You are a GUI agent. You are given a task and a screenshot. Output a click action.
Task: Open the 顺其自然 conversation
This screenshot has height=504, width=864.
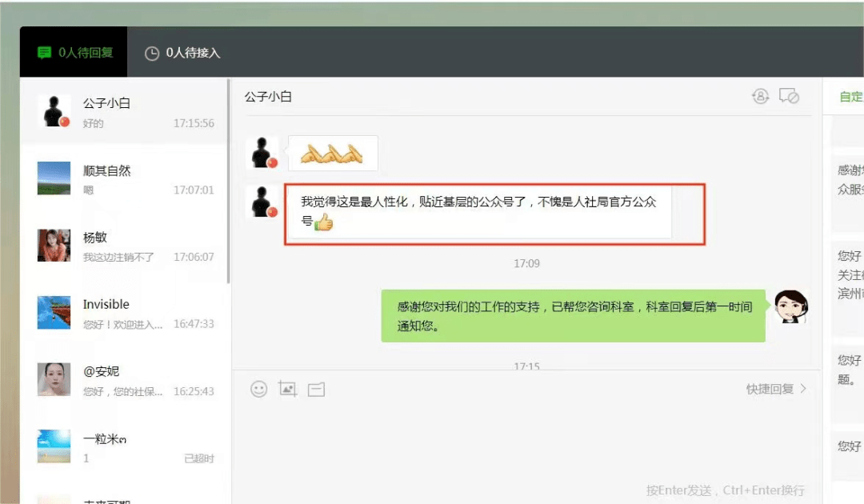pos(124,178)
